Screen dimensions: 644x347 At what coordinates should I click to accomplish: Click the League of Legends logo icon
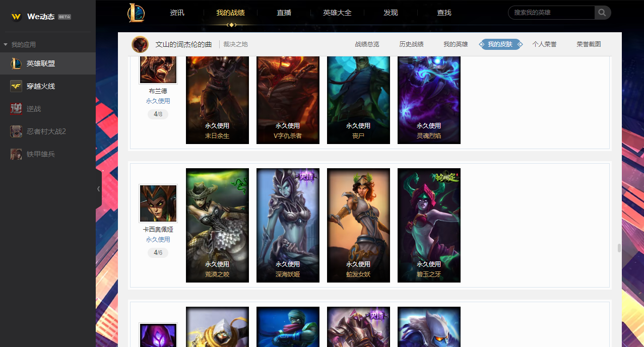(x=136, y=13)
